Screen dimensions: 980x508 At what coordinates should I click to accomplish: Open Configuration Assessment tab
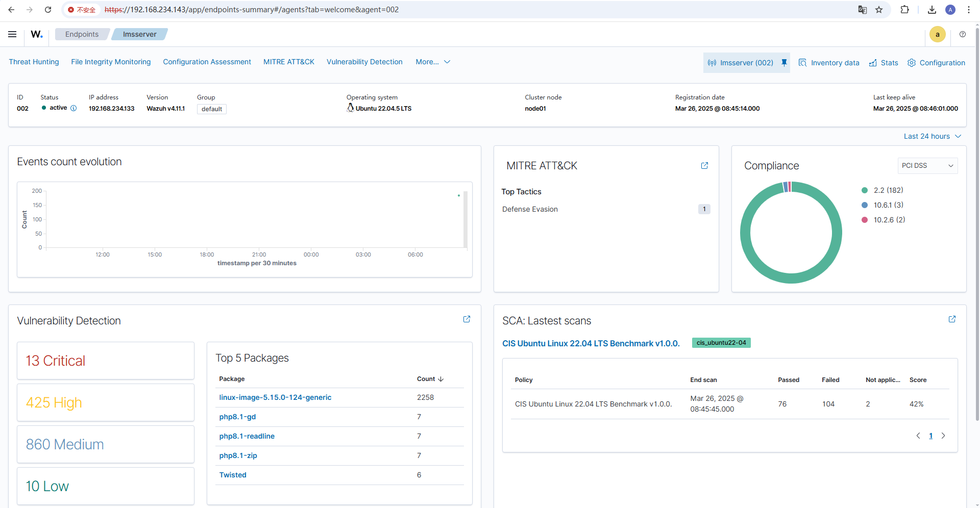[207, 62]
